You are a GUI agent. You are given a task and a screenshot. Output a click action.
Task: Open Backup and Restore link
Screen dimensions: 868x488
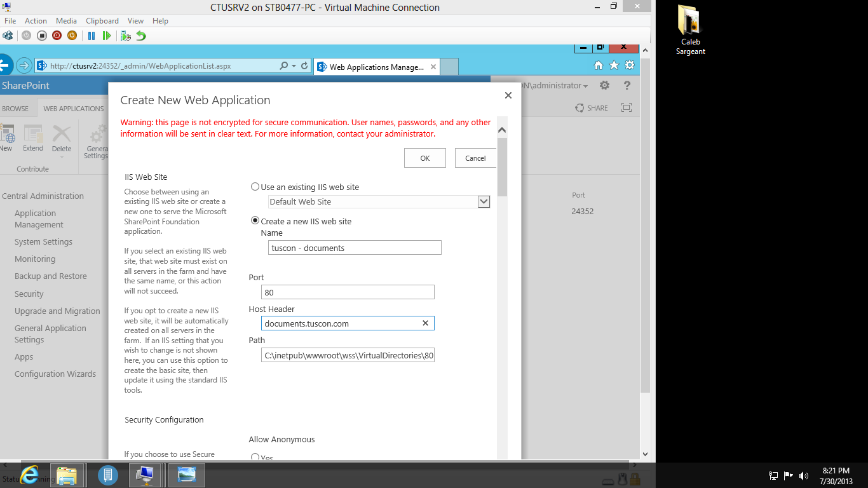[51, 276]
